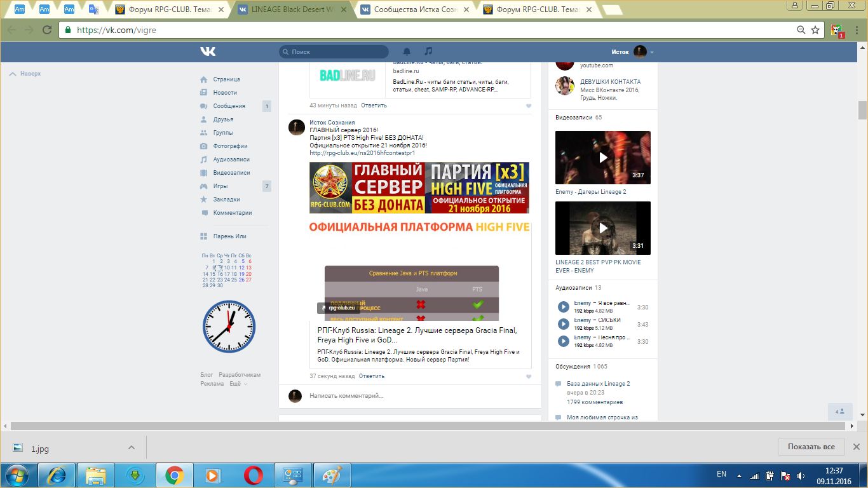868x488 pixels.
Task: Click Показать все downloads button
Action: tap(811, 447)
